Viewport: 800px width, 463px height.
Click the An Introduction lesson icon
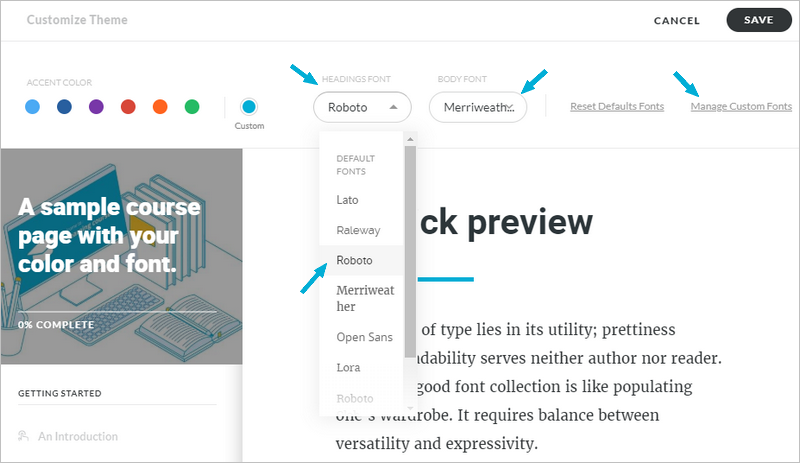click(23, 436)
